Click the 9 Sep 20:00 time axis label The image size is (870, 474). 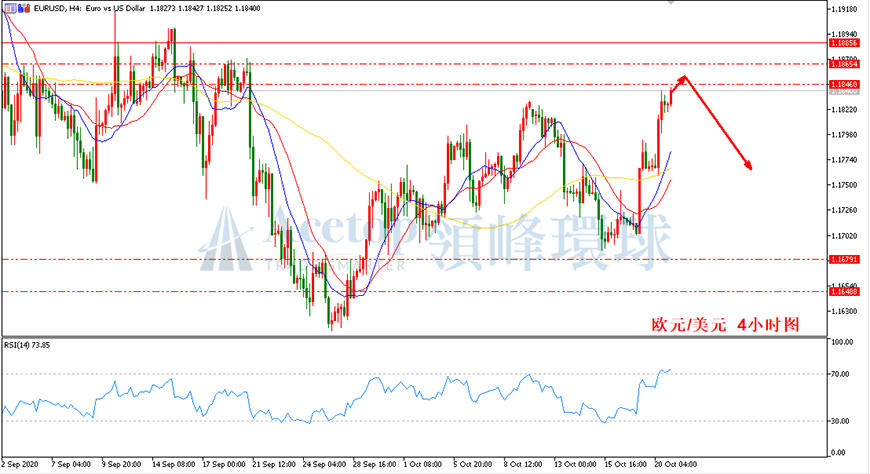(122, 464)
